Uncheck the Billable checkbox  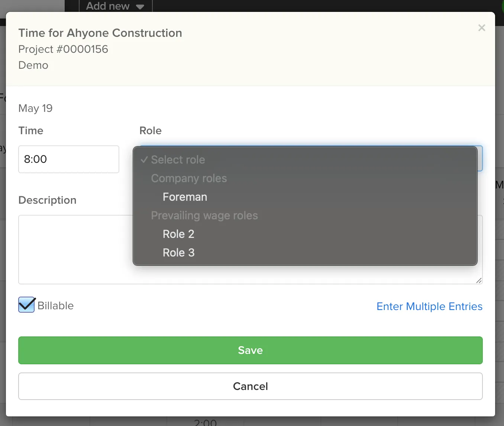pos(26,305)
